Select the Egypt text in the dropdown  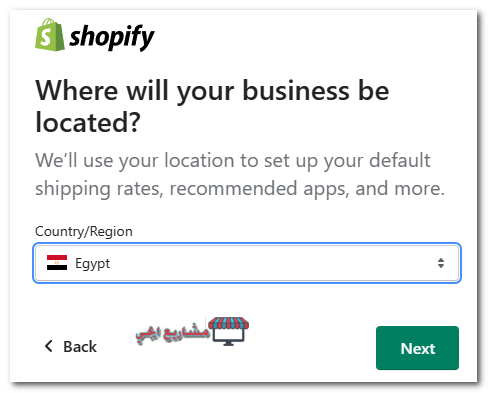pos(92,264)
